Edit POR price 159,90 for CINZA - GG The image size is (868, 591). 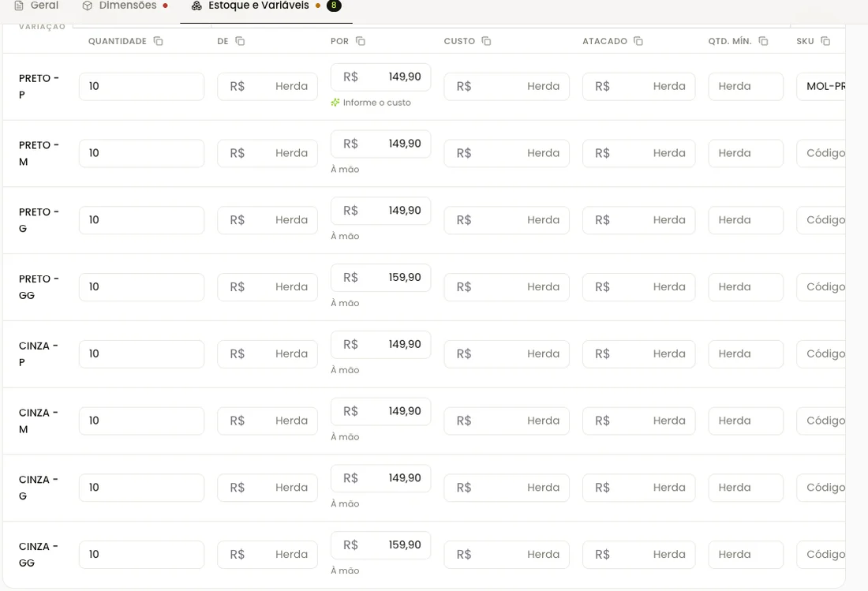pyautogui.click(x=381, y=545)
